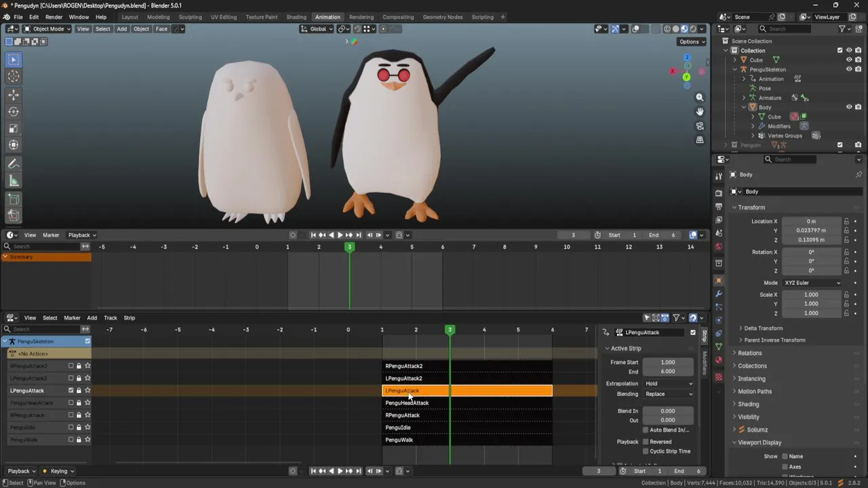The image size is (868, 488).
Task: Open the Options dropdown in viewport
Action: (x=692, y=41)
